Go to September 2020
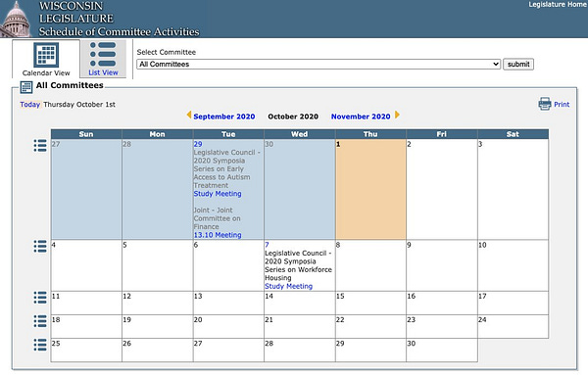This screenshot has width=588, height=375. tap(224, 117)
